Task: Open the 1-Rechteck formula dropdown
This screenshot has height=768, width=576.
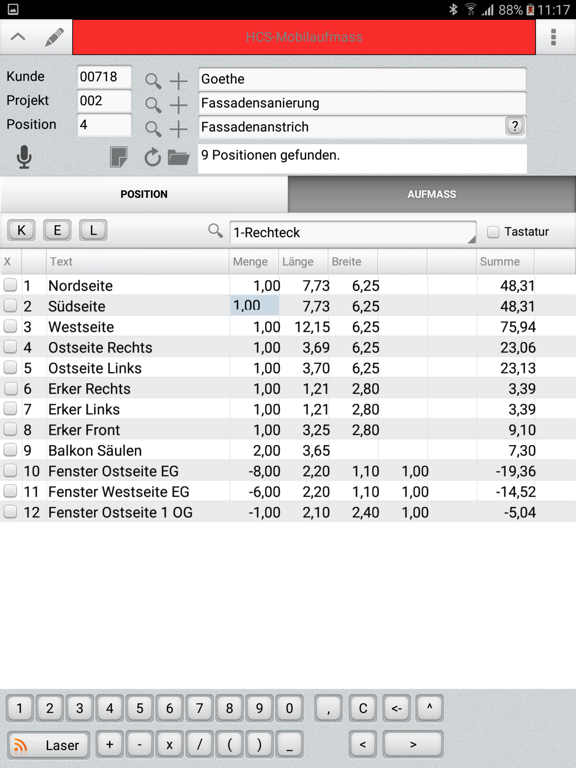Action: pyautogui.click(x=353, y=232)
